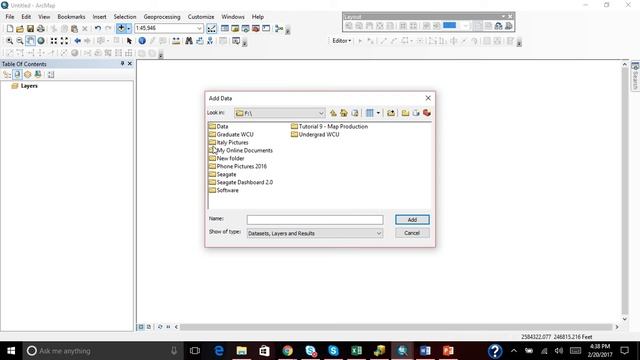Viewport: 640px width, 360px height.
Task: Select the Graduate WCU folder
Action: (231, 134)
